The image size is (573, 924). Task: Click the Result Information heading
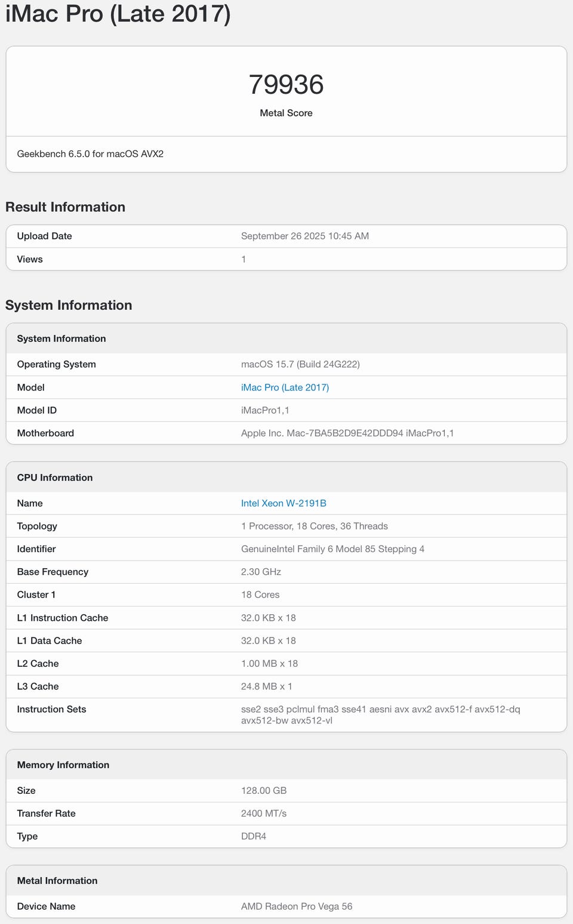pos(66,207)
